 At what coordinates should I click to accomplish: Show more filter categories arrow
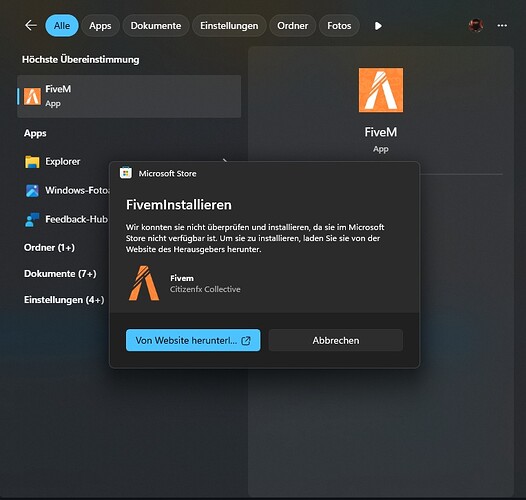point(378,26)
